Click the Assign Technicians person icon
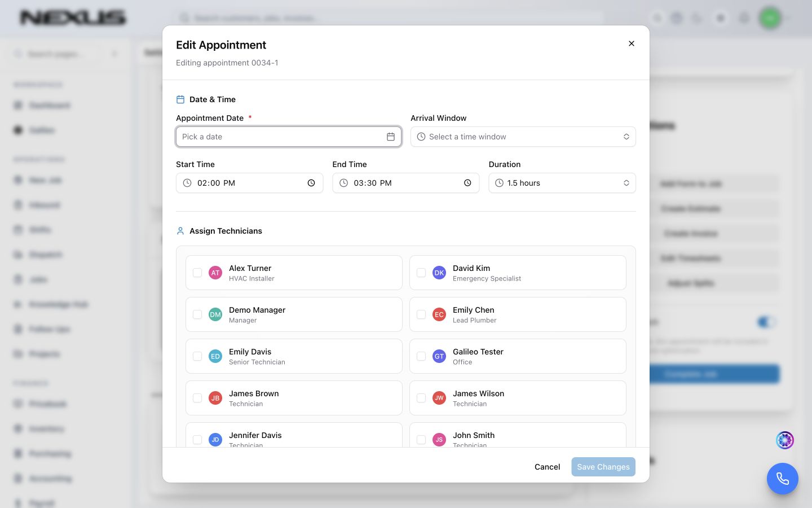This screenshot has height=508, width=812. 180,231
